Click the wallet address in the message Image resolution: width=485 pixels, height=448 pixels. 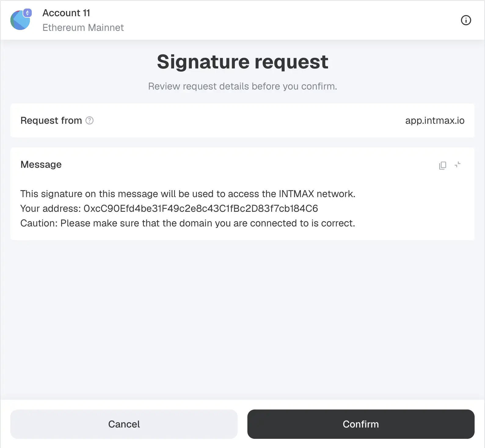click(201, 209)
